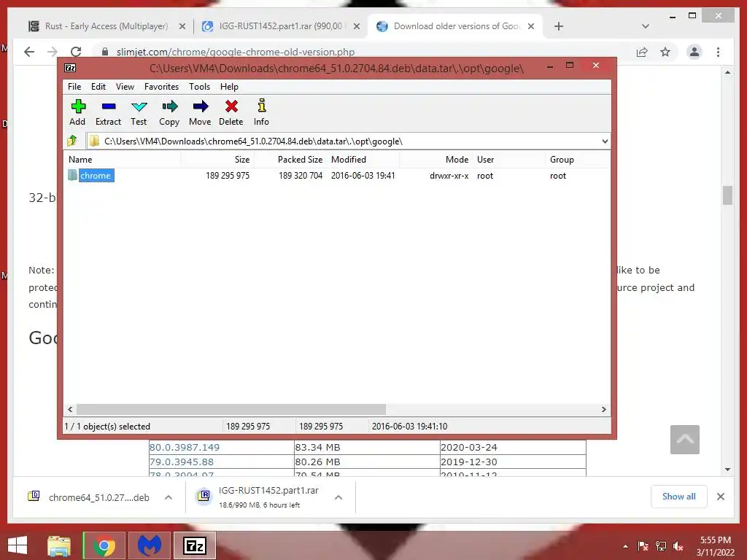The image size is (747, 560).
Task: Switch to Rust - Early Access browser tab
Action: (107, 26)
